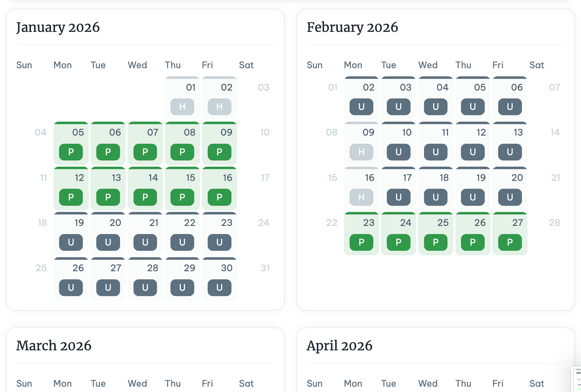Click the H badge on February 16
Viewport: 581px width, 392px height.
[x=361, y=197]
